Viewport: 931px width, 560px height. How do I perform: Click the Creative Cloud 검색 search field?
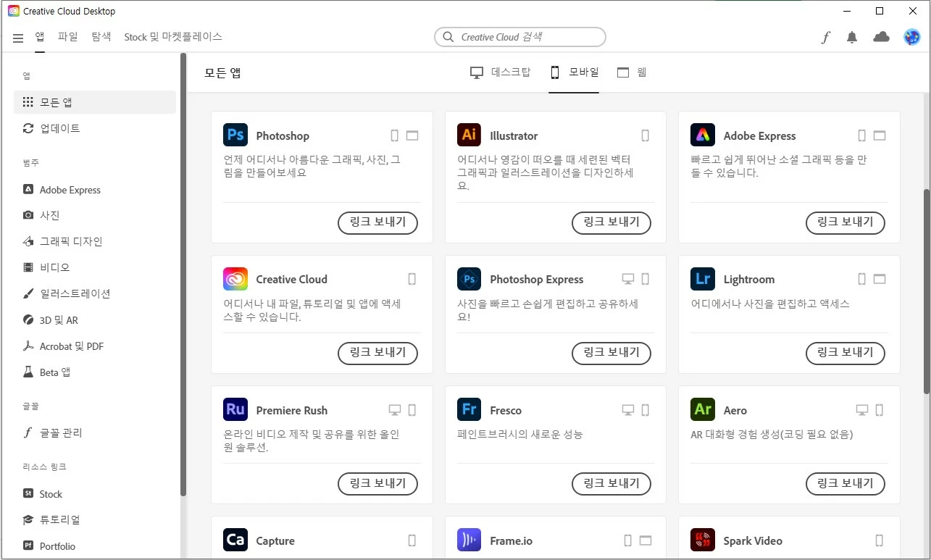[520, 37]
